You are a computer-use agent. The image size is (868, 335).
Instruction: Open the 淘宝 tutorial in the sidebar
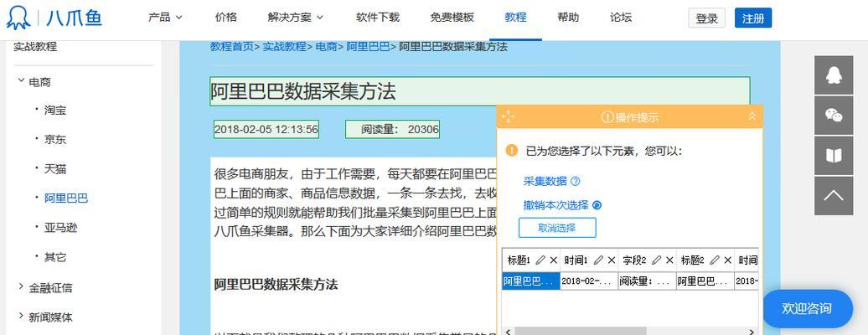point(55,111)
